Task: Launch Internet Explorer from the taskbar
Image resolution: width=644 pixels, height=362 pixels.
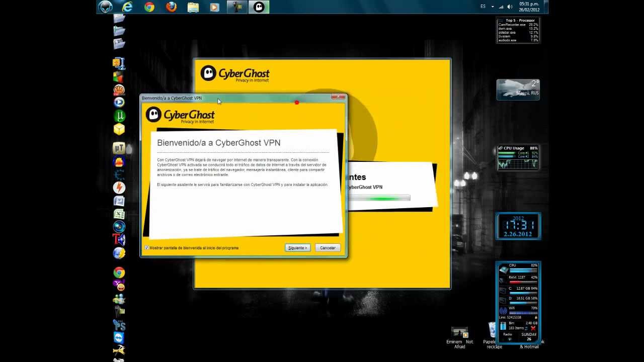Action: click(127, 7)
